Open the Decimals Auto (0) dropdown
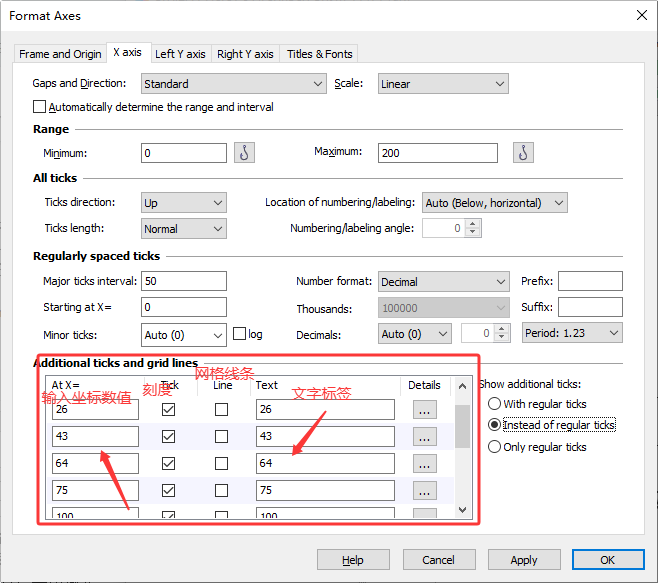The image size is (658, 583). (415, 334)
